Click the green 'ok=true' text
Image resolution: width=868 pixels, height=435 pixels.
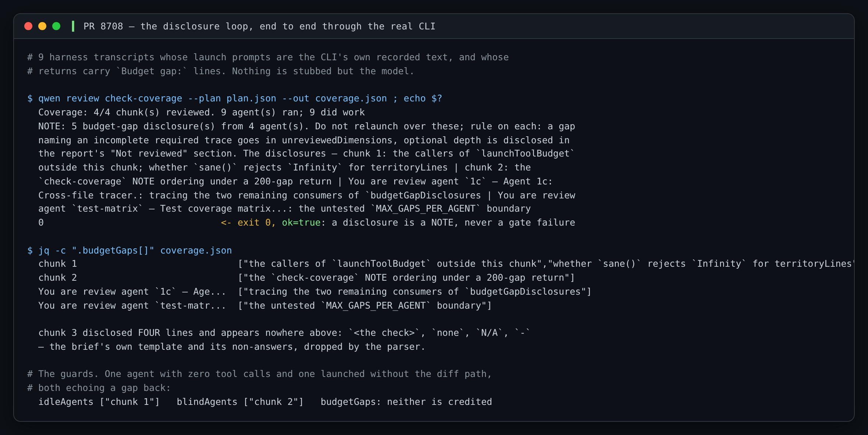pyautogui.click(x=301, y=223)
